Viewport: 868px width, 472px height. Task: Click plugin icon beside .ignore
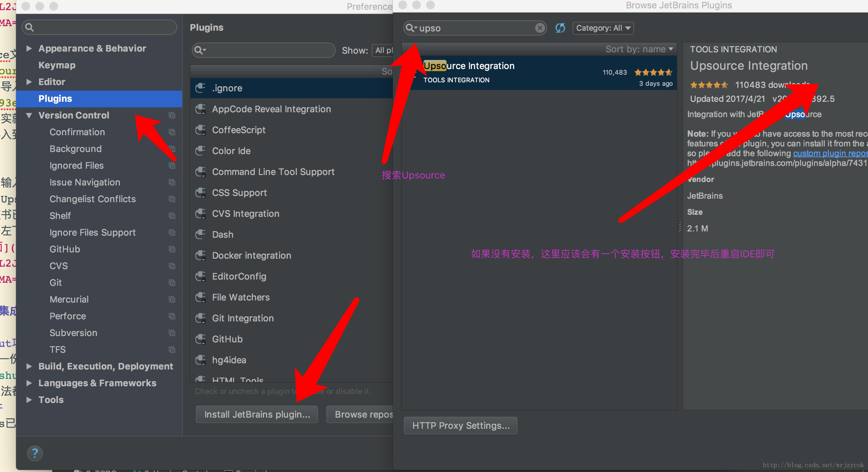coord(201,88)
